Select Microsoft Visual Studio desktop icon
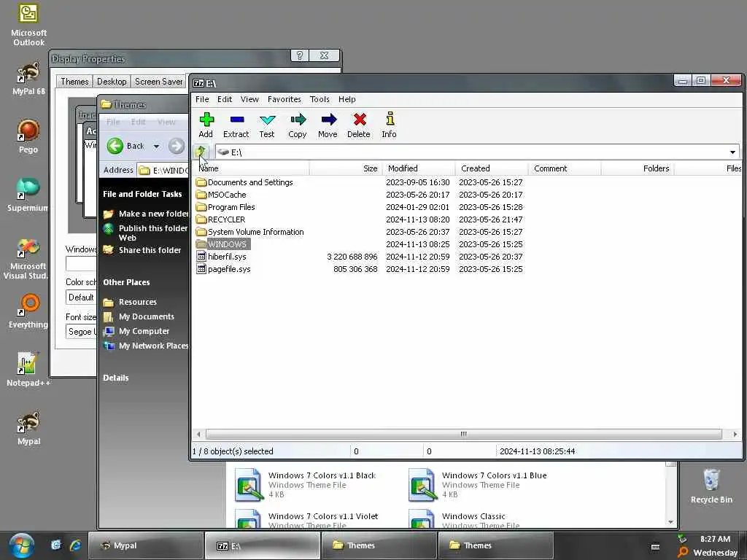The height and width of the screenshot is (560, 747). [26, 259]
